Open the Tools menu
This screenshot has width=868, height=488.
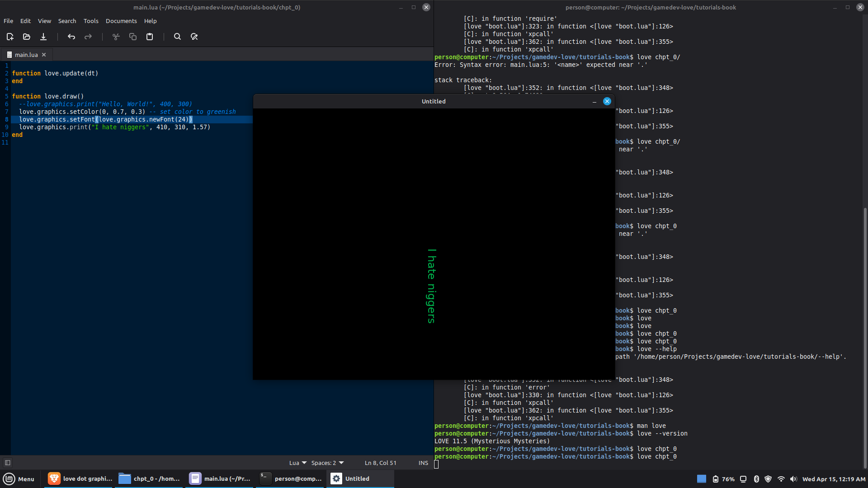[x=91, y=21]
